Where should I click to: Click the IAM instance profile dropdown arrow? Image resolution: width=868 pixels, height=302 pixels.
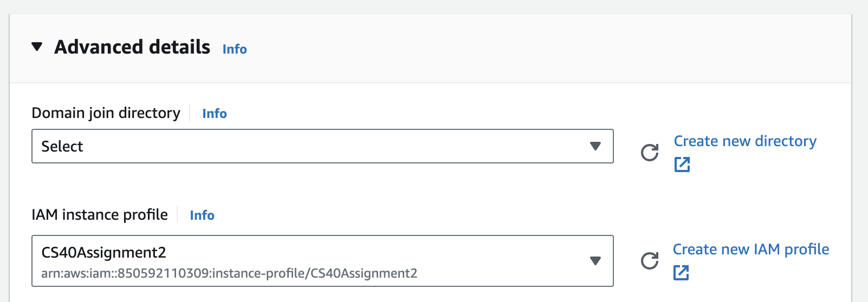[595, 261]
